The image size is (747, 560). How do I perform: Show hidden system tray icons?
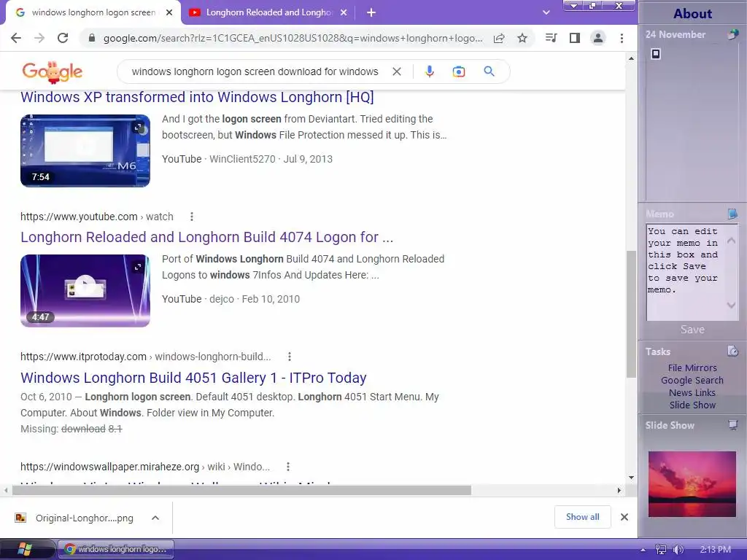643,550
